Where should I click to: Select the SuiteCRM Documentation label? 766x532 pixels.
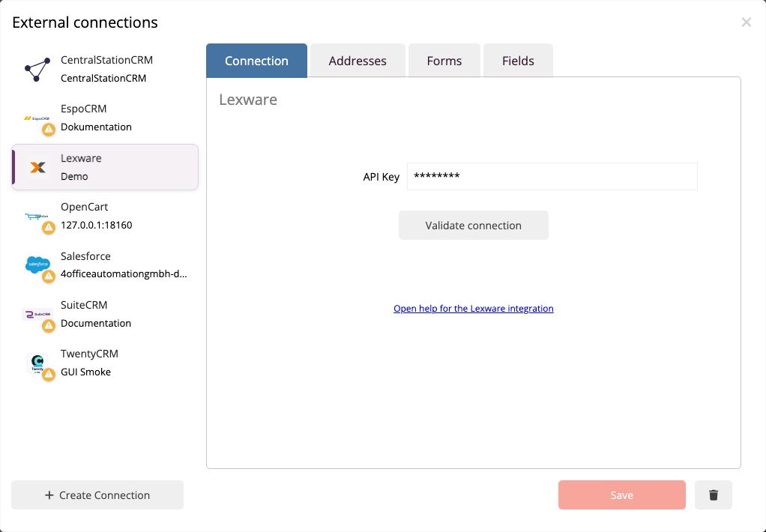coord(96,323)
